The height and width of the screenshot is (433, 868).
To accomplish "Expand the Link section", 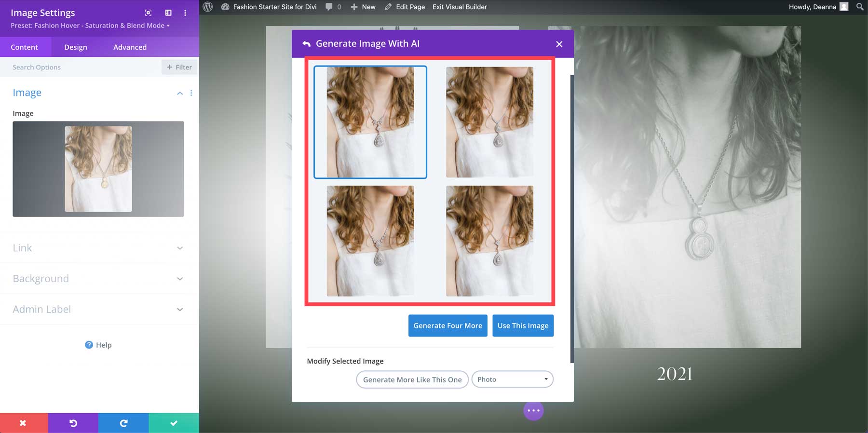I will [98, 248].
